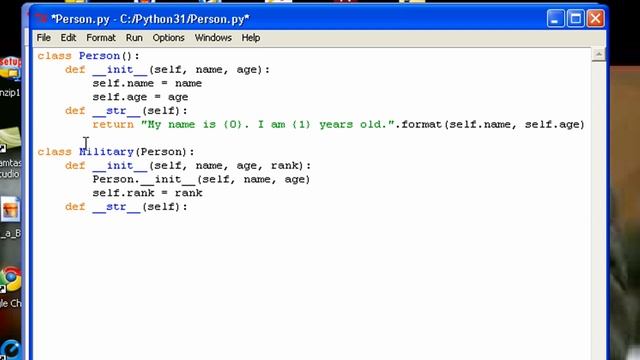
Task: Close the Person.py editor window
Action: click(596, 19)
